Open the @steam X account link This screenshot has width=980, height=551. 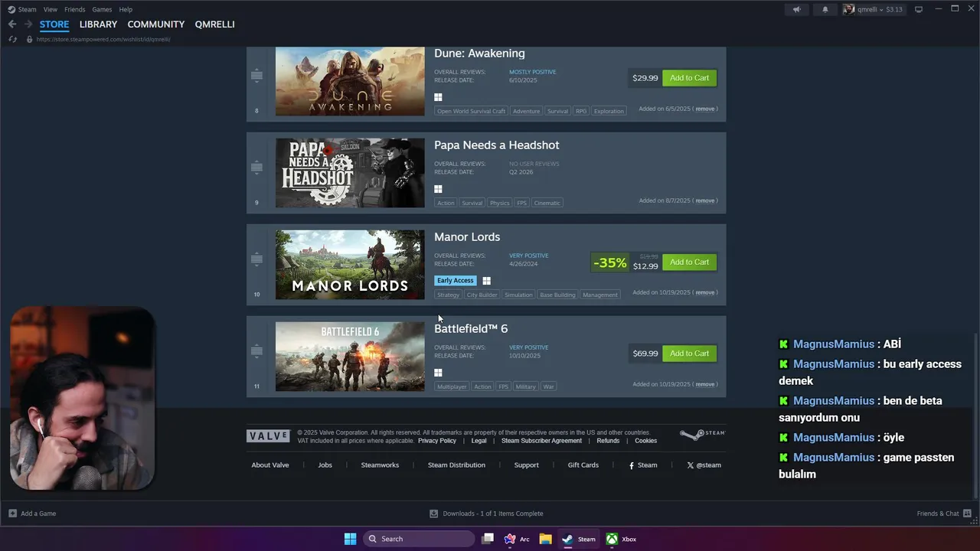704,465
